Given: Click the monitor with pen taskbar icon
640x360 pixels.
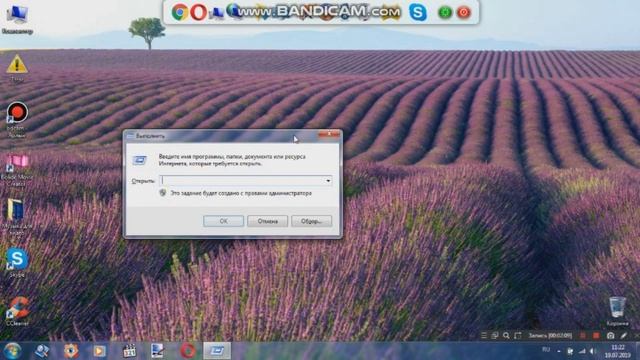Looking at the screenshot, I should coord(158,351).
